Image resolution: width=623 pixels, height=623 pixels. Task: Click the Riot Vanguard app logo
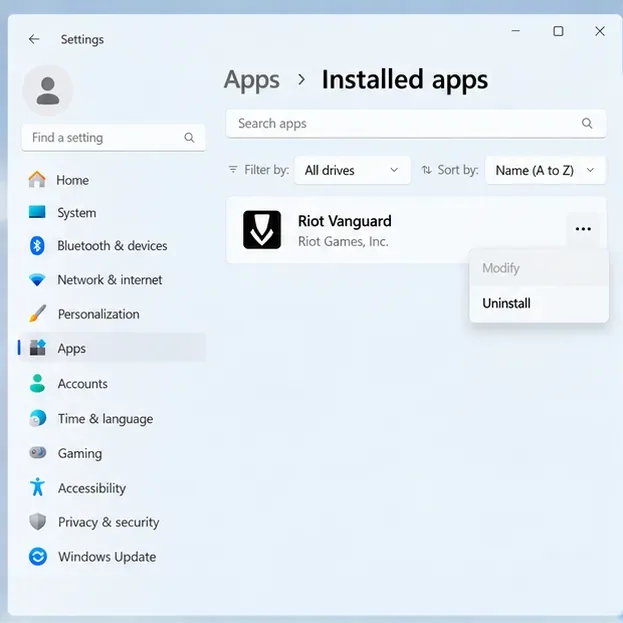pos(262,230)
